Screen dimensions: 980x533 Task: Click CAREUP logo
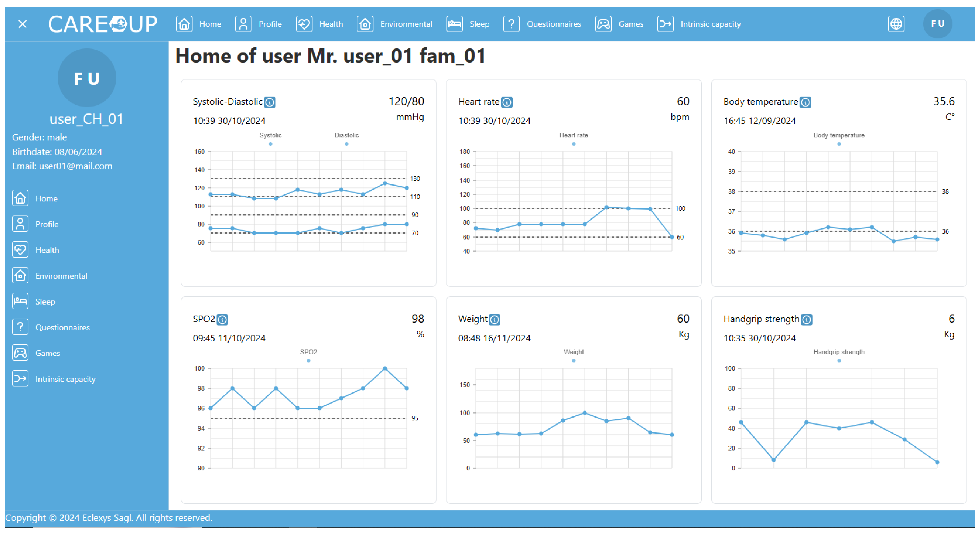coord(103,24)
